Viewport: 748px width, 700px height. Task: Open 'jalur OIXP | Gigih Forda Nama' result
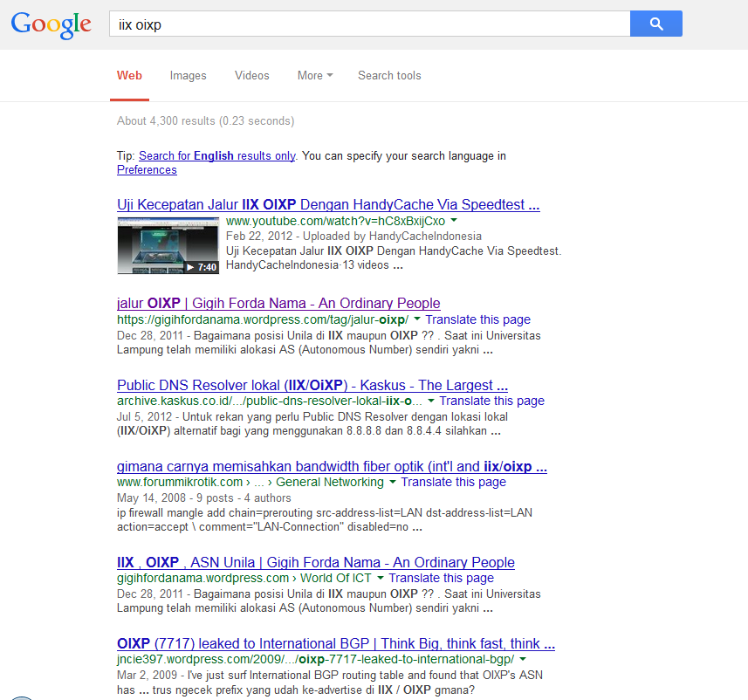[x=278, y=303]
